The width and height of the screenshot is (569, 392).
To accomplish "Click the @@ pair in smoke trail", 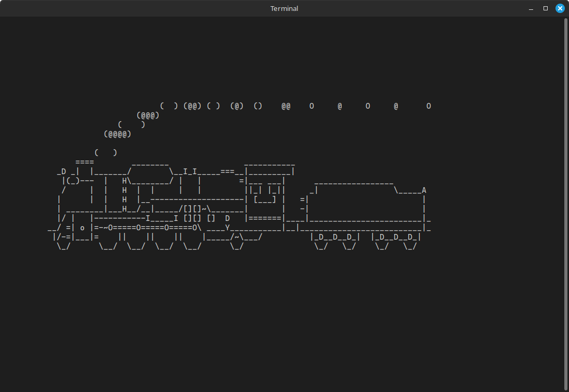I will point(286,106).
